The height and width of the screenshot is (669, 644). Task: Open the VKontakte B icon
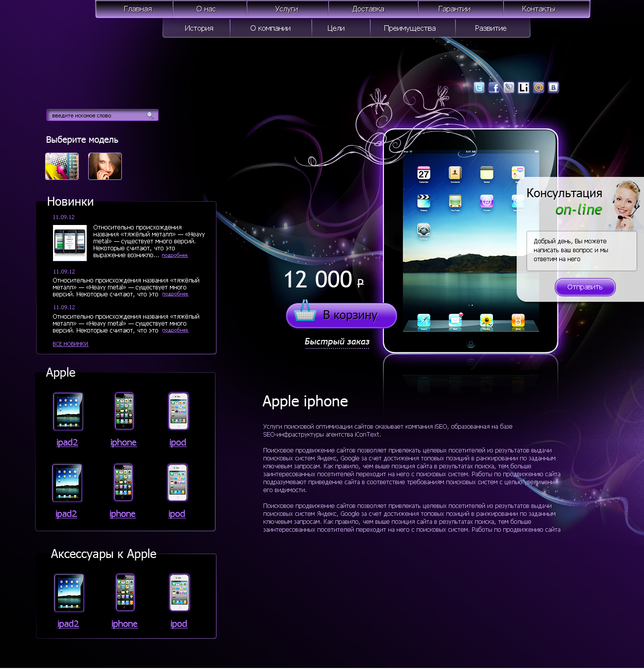pos(553,88)
